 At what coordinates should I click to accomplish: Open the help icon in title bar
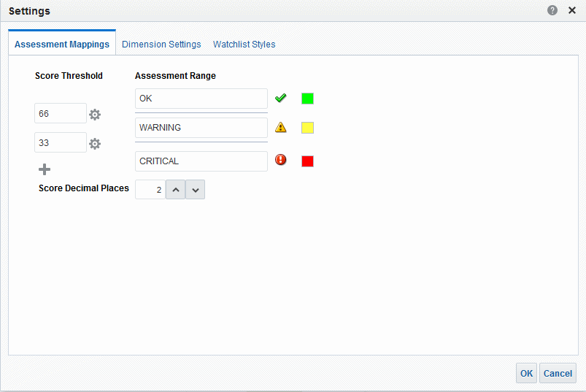click(552, 11)
